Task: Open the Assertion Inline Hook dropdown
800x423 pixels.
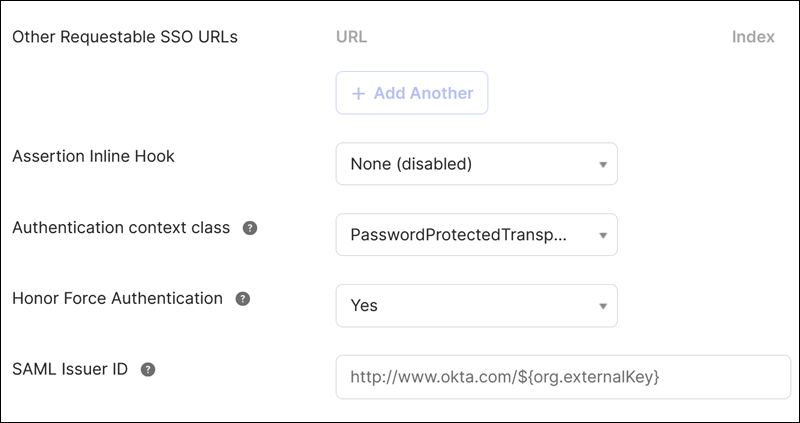Action: tap(476, 164)
